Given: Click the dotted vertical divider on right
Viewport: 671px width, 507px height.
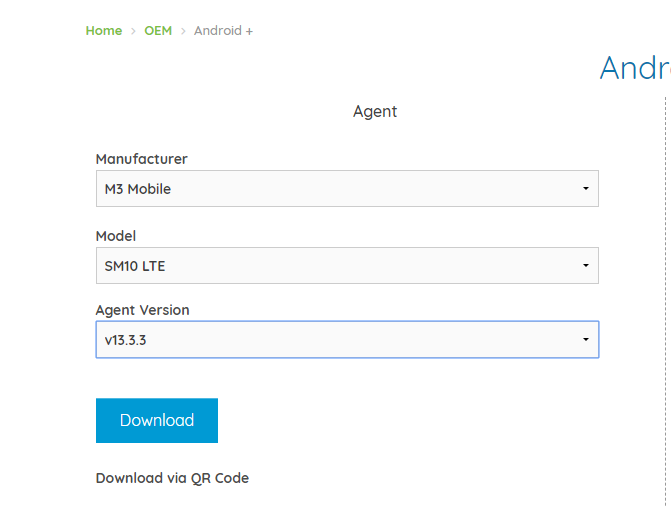Looking at the screenshot, I should click(665, 300).
